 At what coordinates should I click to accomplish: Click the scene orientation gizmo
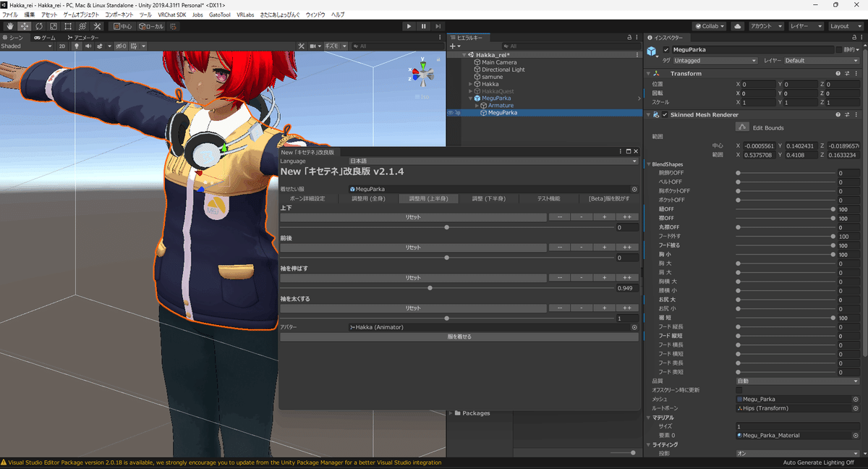(423, 74)
